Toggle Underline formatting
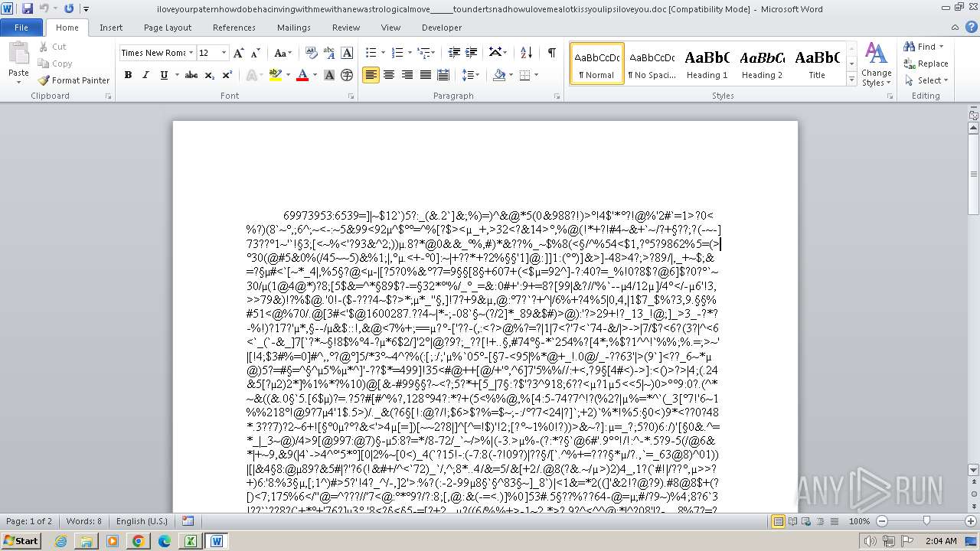 pos(164,75)
